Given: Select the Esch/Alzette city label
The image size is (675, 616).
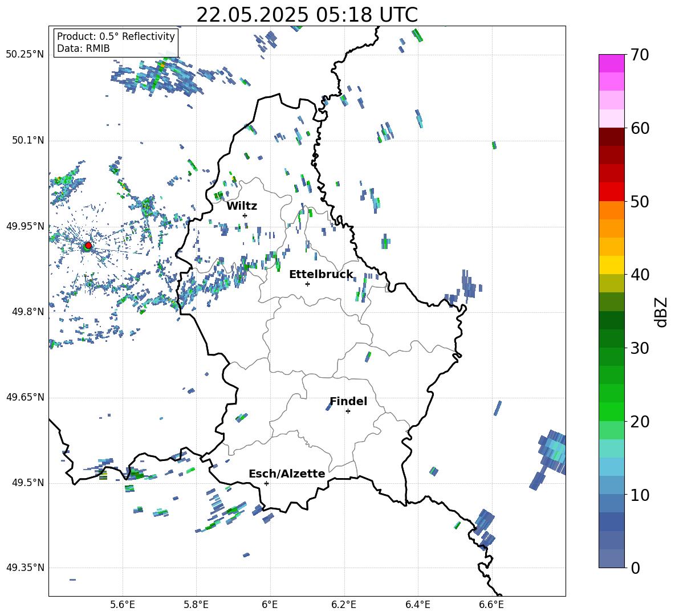Looking at the screenshot, I should coord(287,474).
